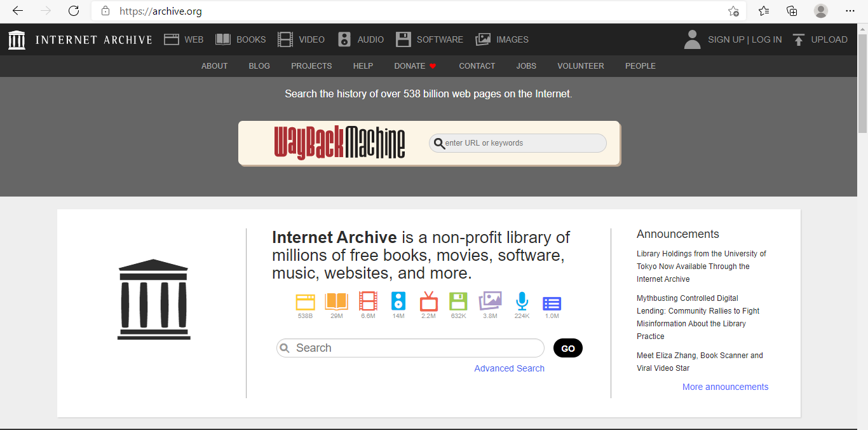Open the Video section in top navigation
The height and width of the screenshot is (430, 868).
(301, 39)
